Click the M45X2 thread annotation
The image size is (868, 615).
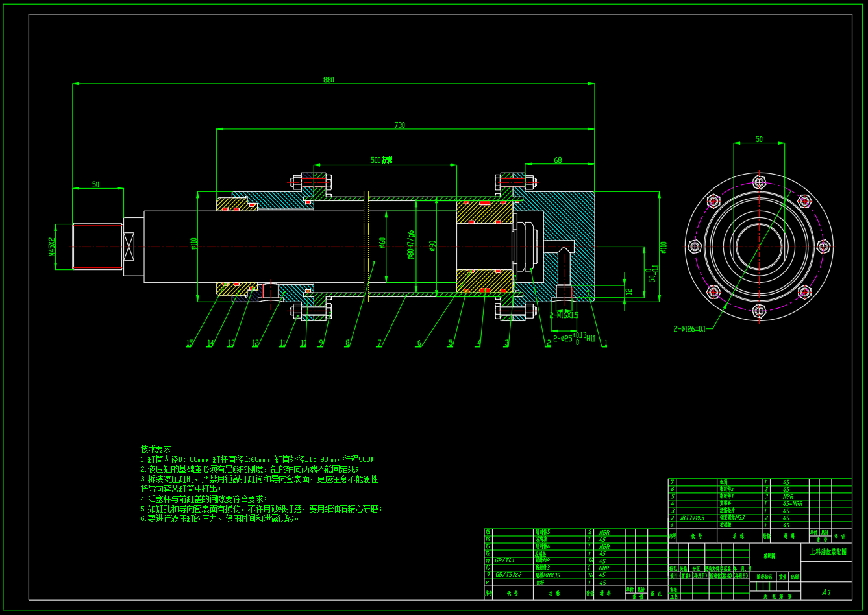(52, 247)
